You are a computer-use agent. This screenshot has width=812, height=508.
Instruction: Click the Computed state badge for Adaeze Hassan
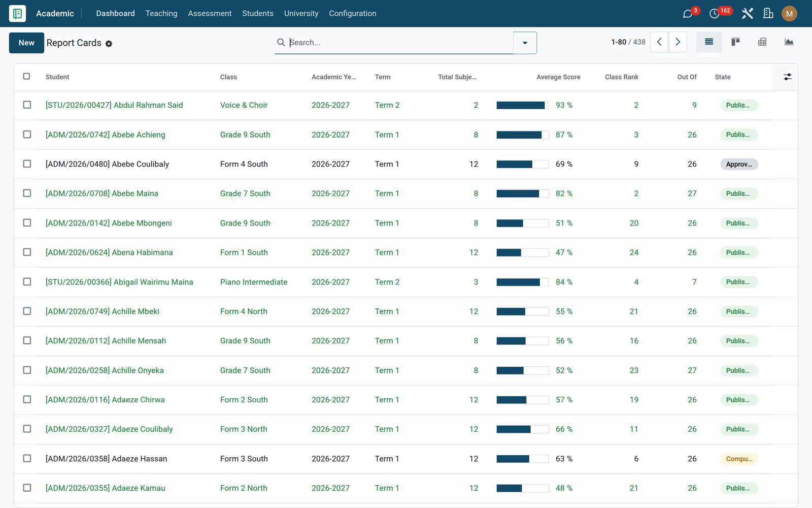tap(739, 459)
